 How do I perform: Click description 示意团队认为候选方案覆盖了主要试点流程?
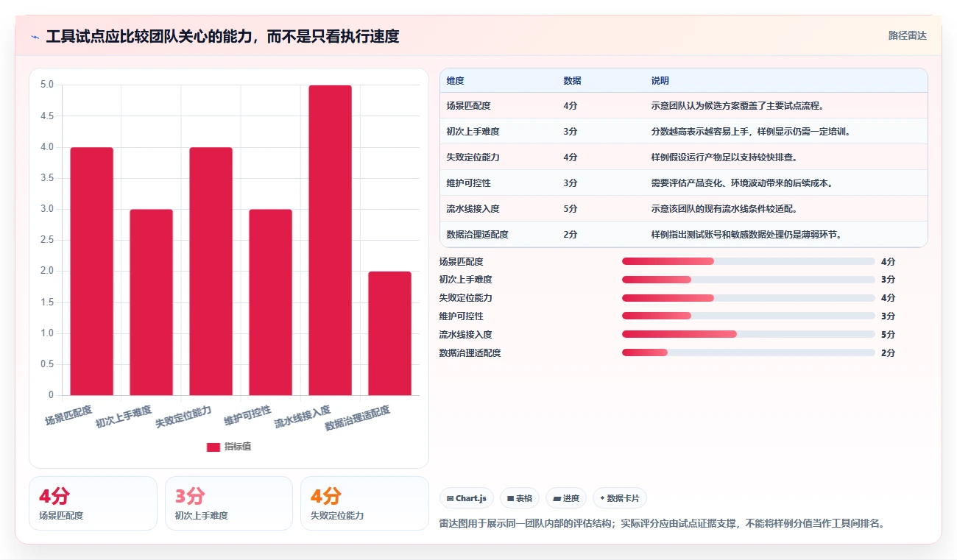pyautogui.click(x=738, y=106)
